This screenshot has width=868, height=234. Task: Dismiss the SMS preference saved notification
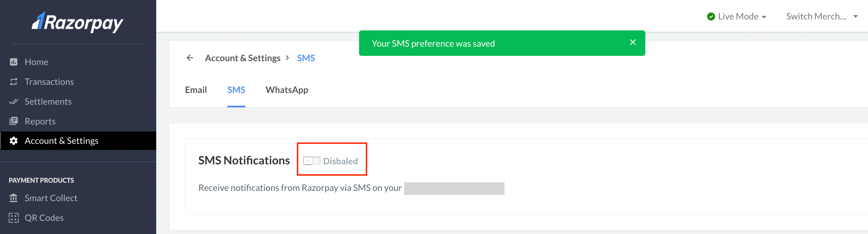point(633,42)
